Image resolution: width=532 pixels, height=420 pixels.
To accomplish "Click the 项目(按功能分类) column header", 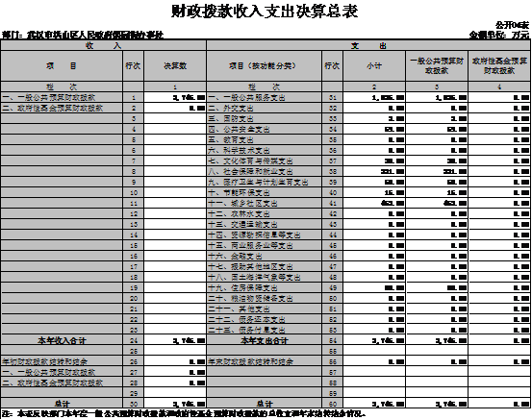I will click(264, 65).
